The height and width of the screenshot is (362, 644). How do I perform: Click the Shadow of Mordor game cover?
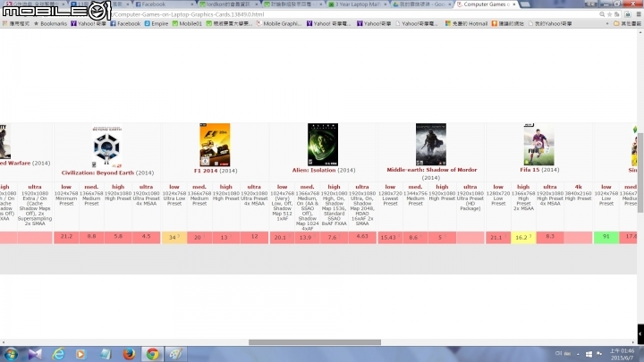click(431, 144)
